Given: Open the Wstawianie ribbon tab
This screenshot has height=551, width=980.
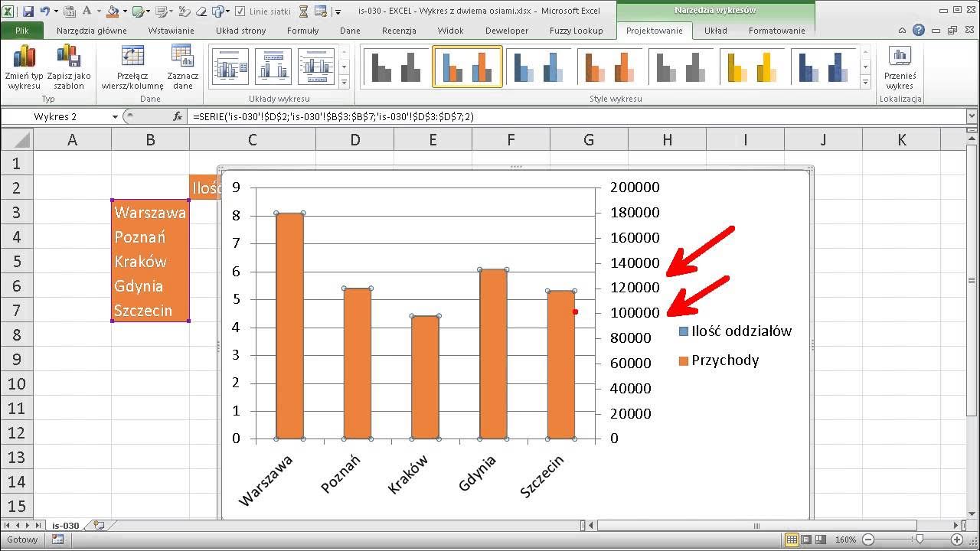Looking at the screenshot, I should click(171, 31).
